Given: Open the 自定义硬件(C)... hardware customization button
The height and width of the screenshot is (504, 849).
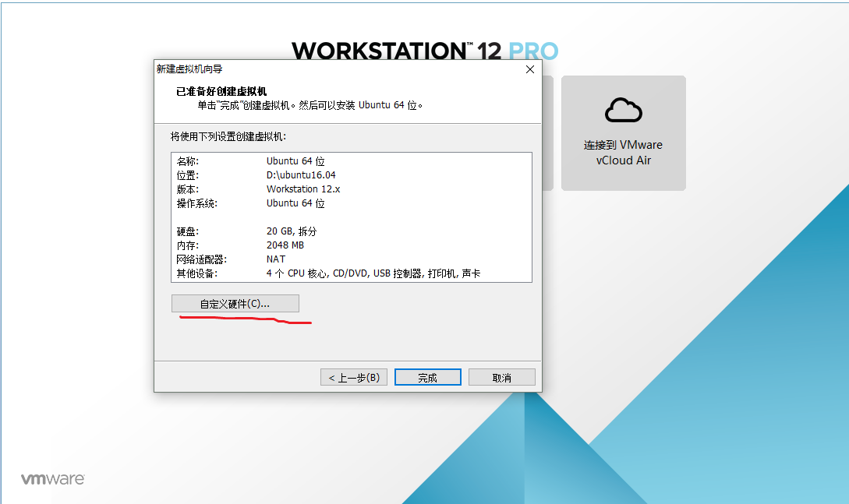Looking at the screenshot, I should coord(235,303).
